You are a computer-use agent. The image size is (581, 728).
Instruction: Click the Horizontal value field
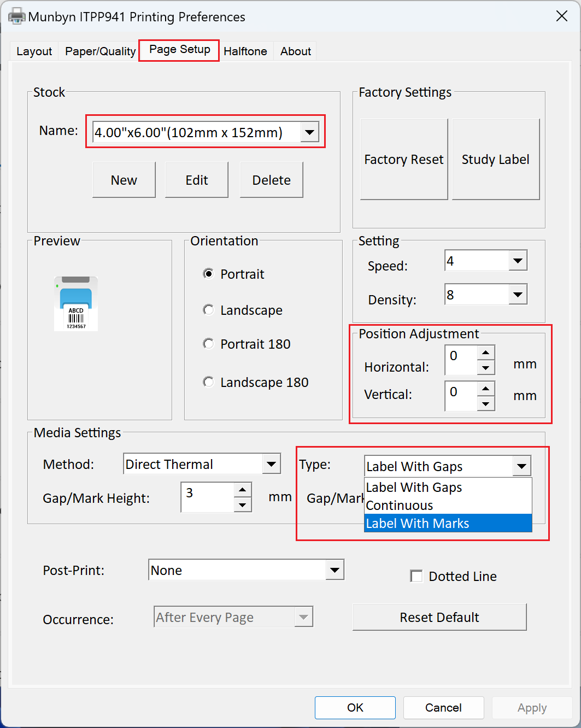click(x=461, y=360)
